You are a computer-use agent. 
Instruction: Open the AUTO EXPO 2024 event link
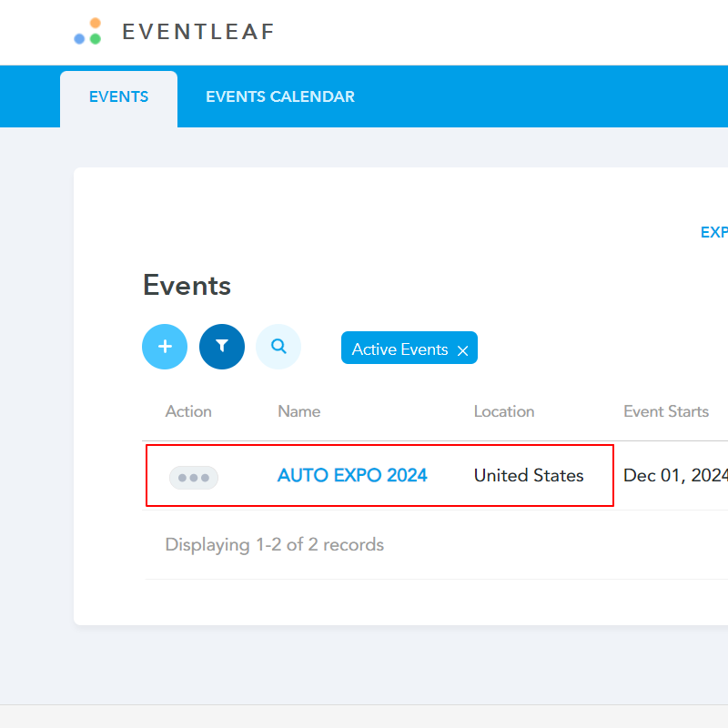click(352, 475)
